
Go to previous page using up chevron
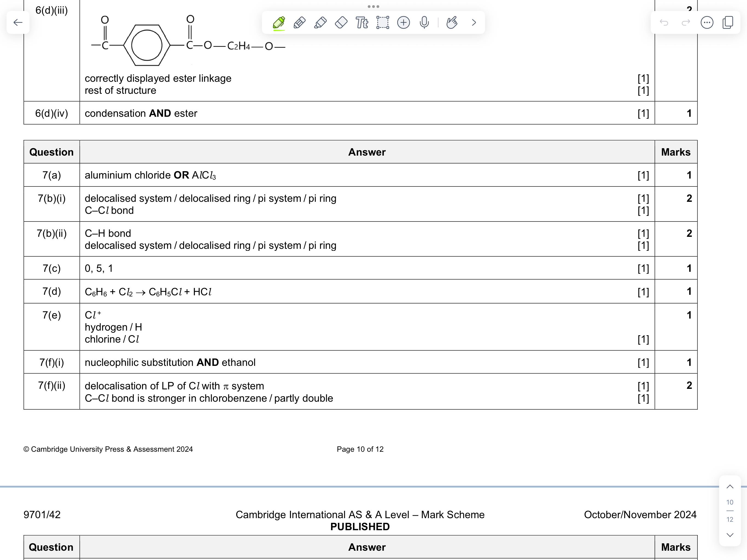click(730, 487)
